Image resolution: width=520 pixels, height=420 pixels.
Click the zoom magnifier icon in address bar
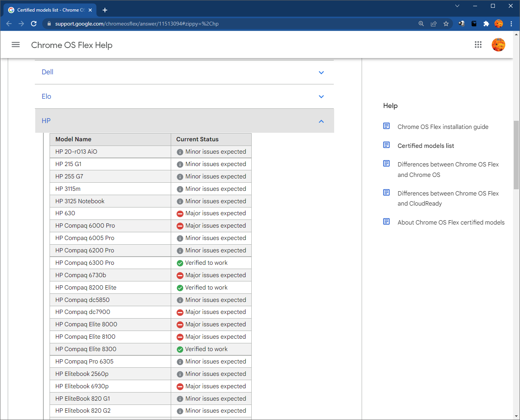pyautogui.click(x=421, y=24)
